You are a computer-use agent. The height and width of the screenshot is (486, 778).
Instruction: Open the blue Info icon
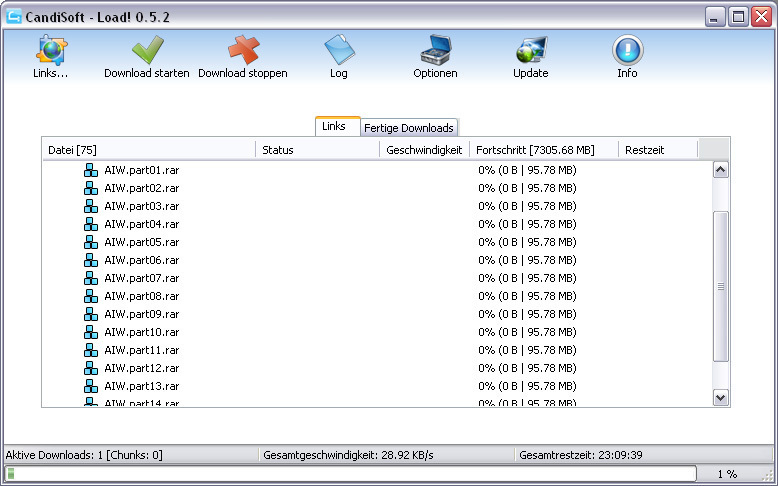628,50
